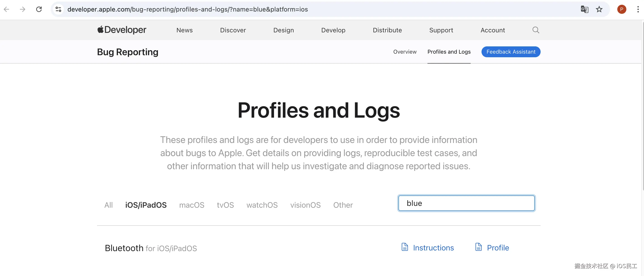
Task: Open the Develop menu item
Action: pos(333,30)
